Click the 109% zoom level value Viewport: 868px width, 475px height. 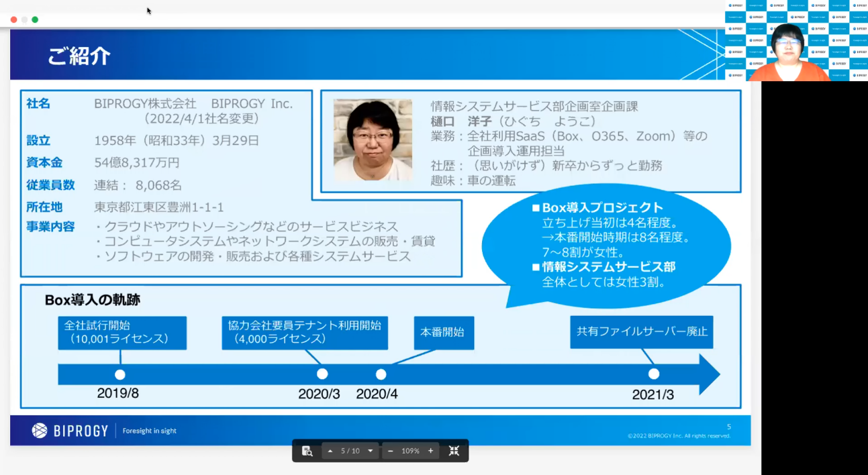point(410,451)
